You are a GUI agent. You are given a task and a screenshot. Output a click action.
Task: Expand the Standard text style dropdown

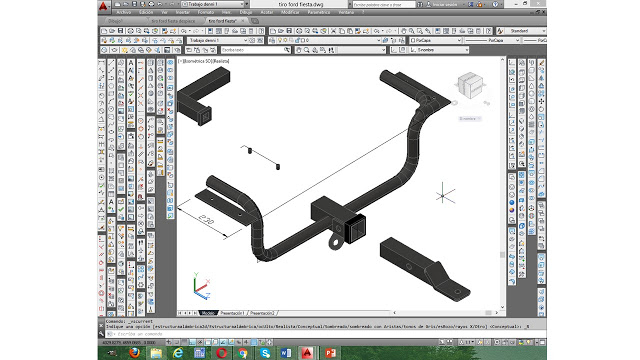point(526,31)
